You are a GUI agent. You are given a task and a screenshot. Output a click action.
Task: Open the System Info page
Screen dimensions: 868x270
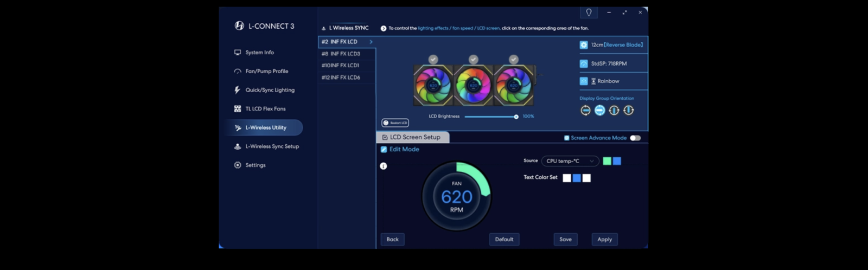(x=254, y=53)
